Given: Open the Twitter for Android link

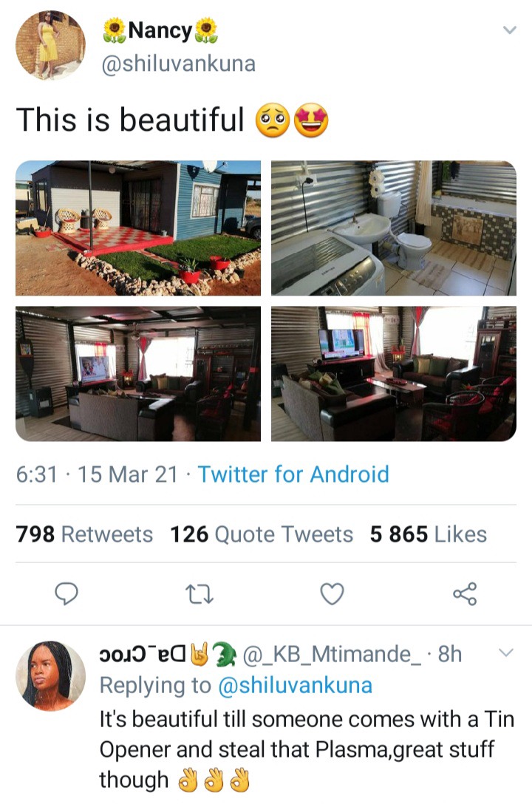Looking at the screenshot, I should (x=293, y=474).
